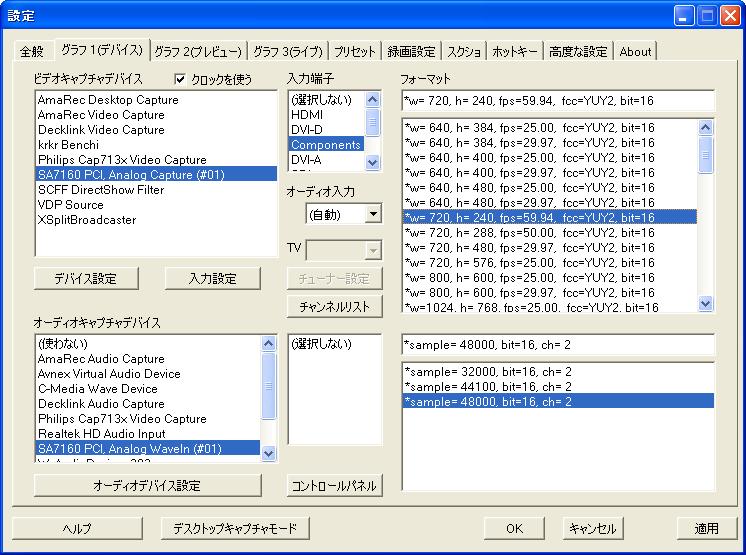Viewport: 746px width, 555px height.
Task: Select audio format sample=44100
Action: click(x=558, y=387)
